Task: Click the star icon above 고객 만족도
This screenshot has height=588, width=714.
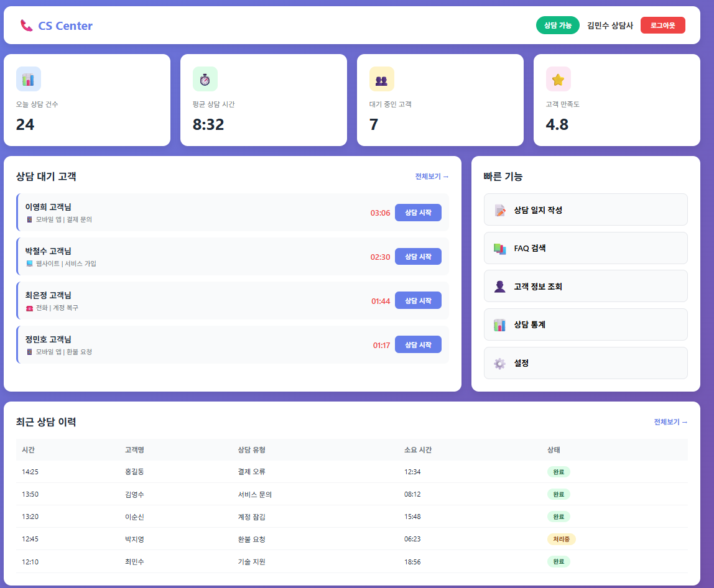Action: click(x=558, y=79)
